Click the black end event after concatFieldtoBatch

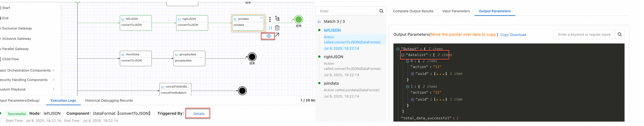pyautogui.click(x=242, y=91)
